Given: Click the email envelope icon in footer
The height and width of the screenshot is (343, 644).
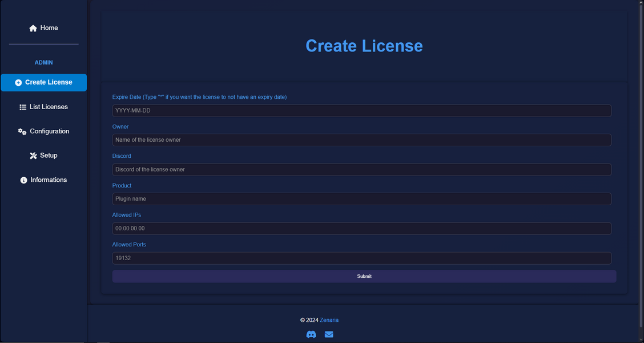Looking at the screenshot, I should pyautogui.click(x=329, y=334).
